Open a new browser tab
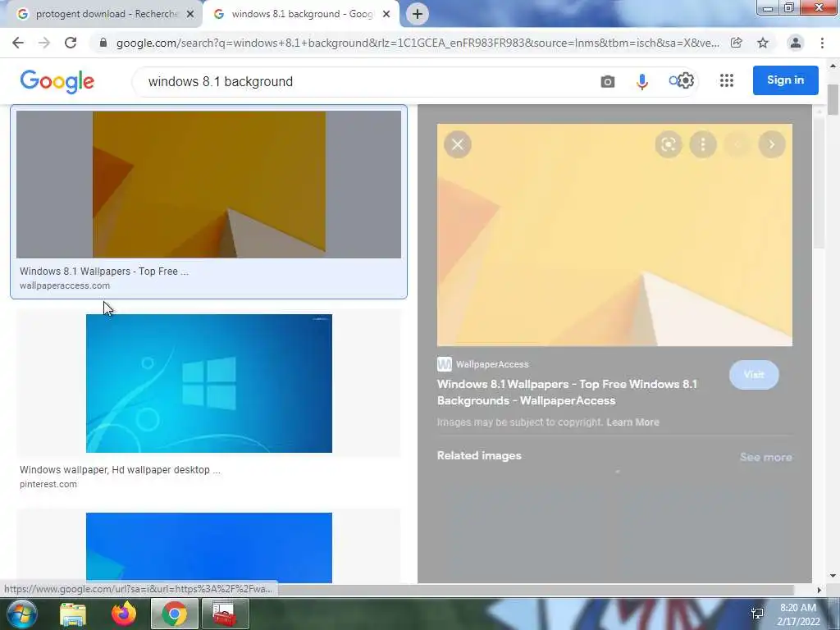 coord(418,14)
